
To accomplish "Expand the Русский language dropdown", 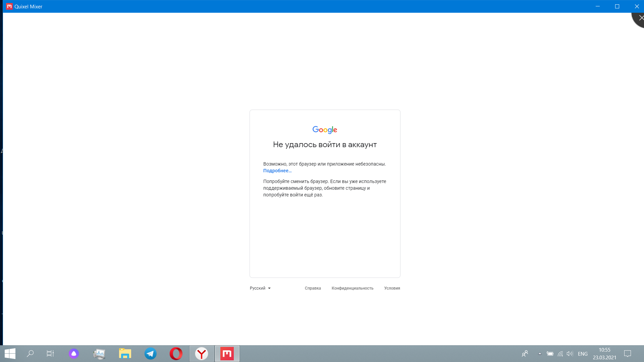I will pos(260,288).
